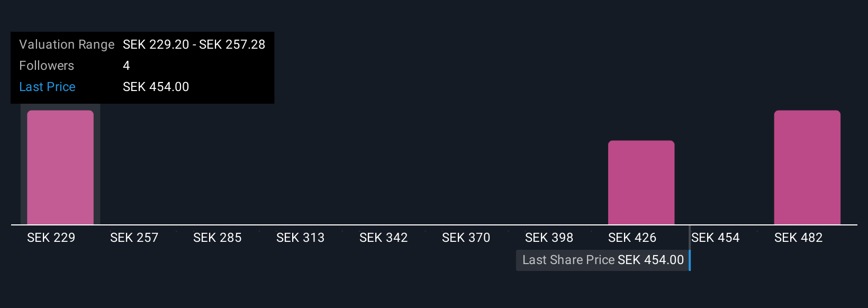Click the SEK 398 axis label
Screen dimensions: 868x308
click(549, 238)
